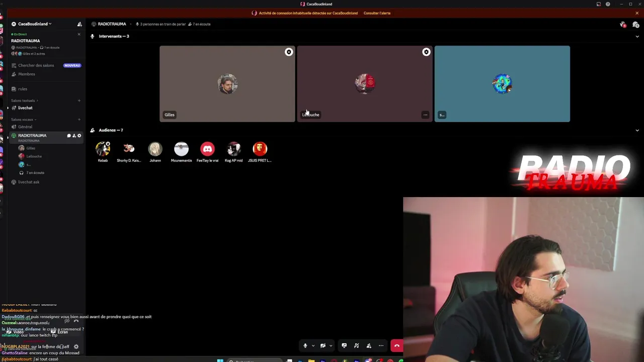Click the red disconnect phone button
The width and height of the screenshot is (644, 362).
coord(397,346)
